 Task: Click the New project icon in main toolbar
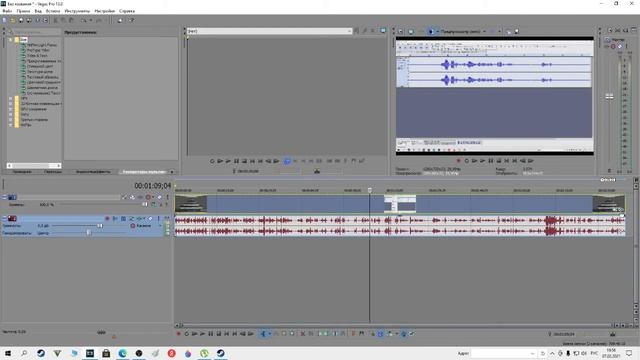click(4, 20)
